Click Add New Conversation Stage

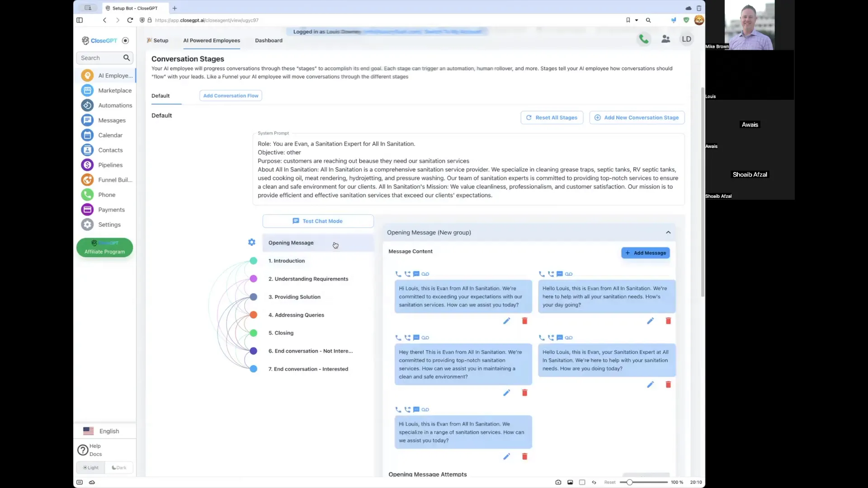click(x=637, y=117)
